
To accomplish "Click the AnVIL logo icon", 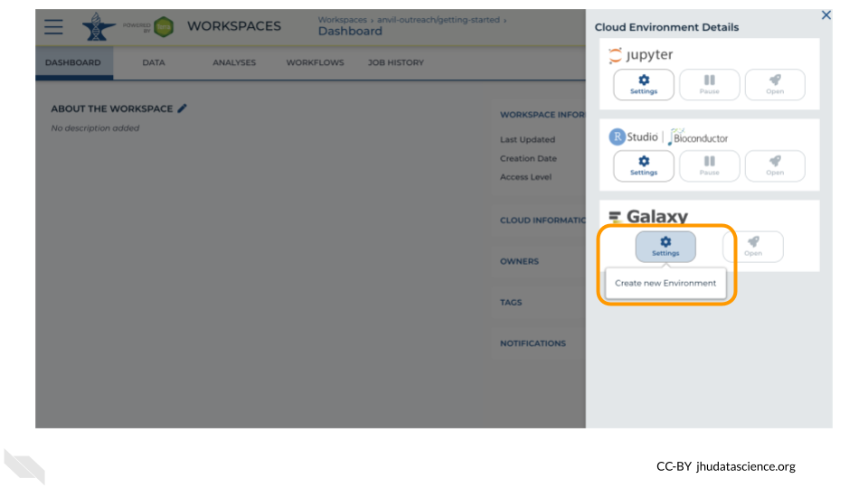I will (x=98, y=26).
